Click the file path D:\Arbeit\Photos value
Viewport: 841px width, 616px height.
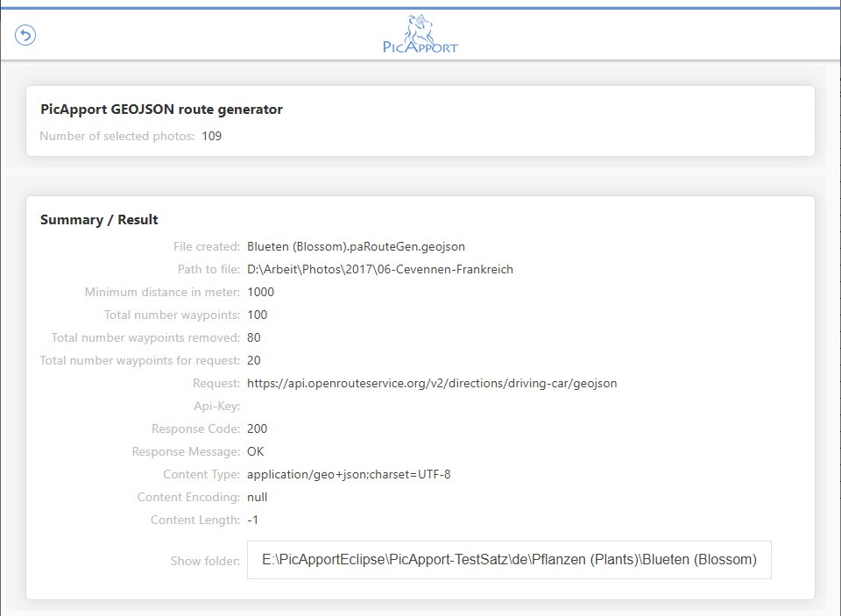pos(380,269)
